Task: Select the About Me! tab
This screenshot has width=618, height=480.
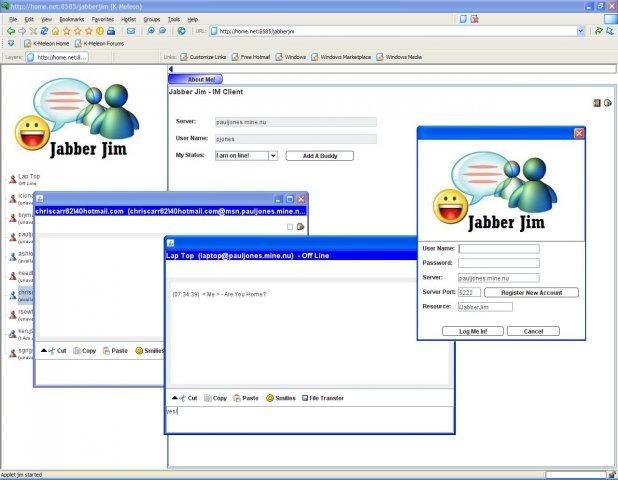Action: click(196, 79)
